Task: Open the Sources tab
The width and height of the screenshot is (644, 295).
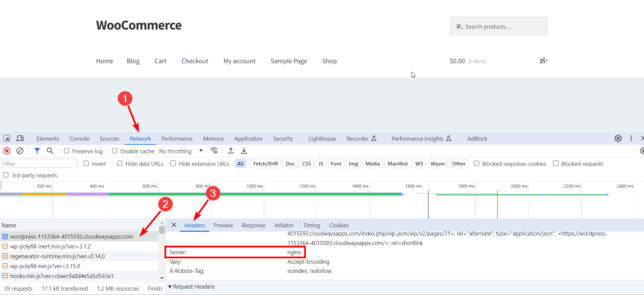Action: pos(109,139)
